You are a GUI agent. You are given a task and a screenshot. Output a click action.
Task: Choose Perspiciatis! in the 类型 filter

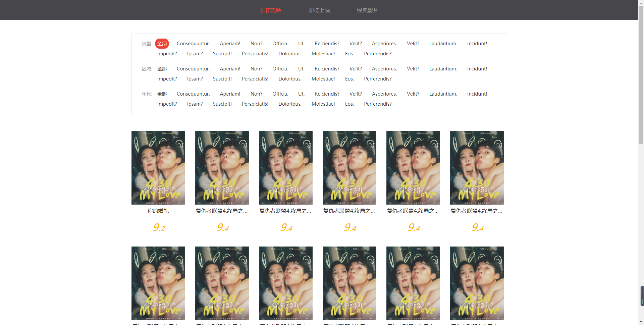click(x=255, y=54)
